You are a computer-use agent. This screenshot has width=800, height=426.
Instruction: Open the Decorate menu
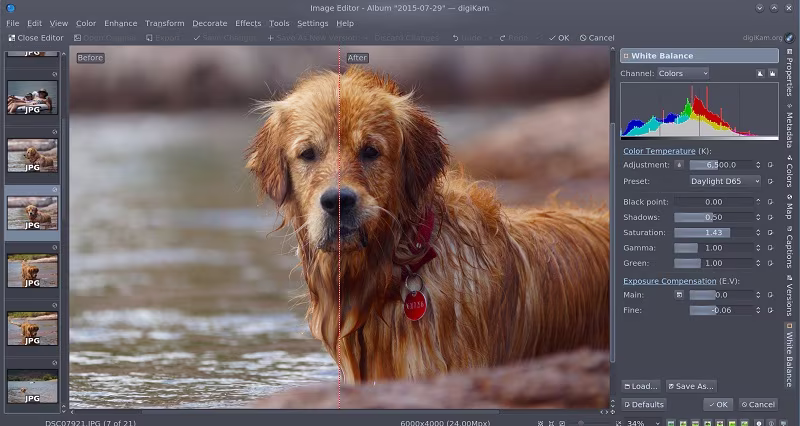[209, 23]
